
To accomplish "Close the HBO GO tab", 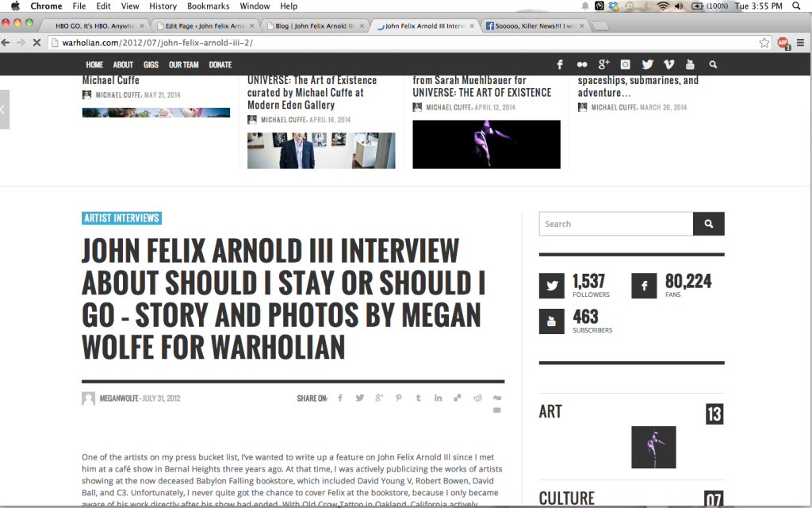I will click(x=142, y=25).
